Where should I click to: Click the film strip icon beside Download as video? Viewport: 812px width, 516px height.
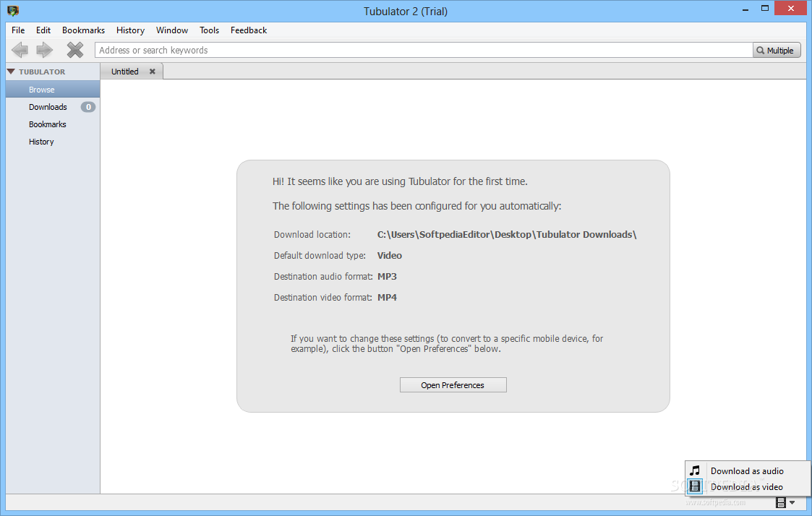click(x=695, y=486)
